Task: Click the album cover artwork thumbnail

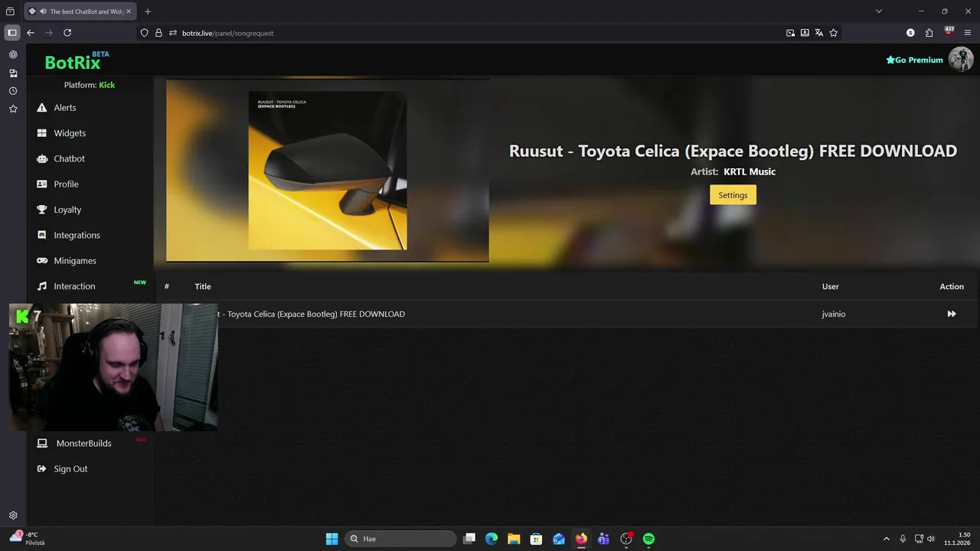Action: coord(328,171)
